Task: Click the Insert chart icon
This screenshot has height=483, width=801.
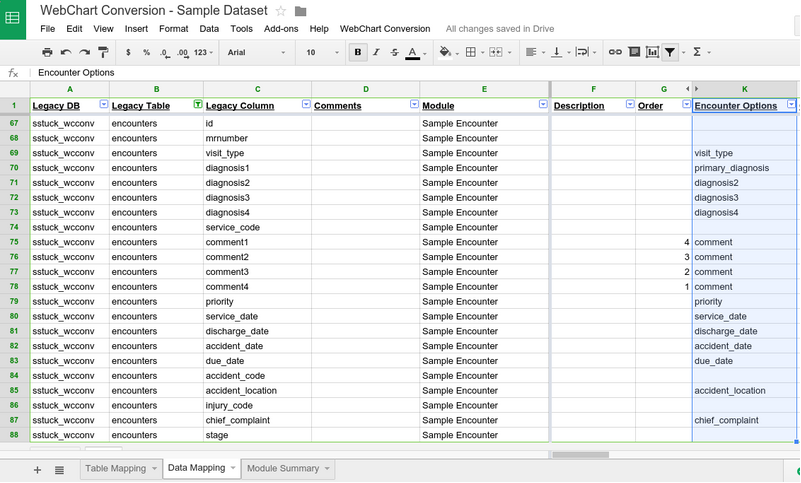Action: tap(652, 52)
